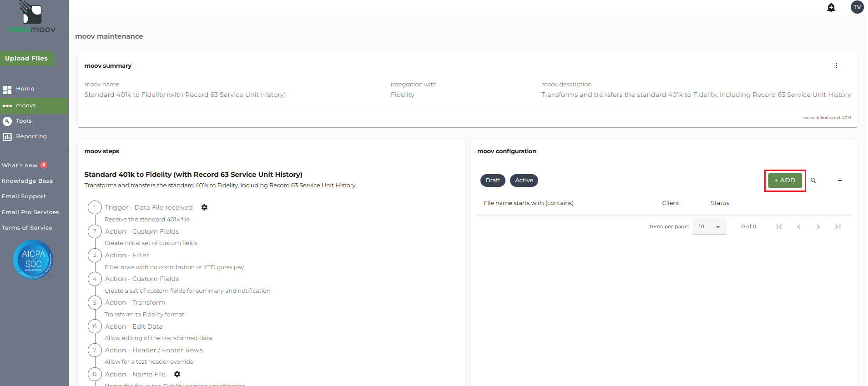
Task: Click the moov description value text
Action: tap(696, 95)
